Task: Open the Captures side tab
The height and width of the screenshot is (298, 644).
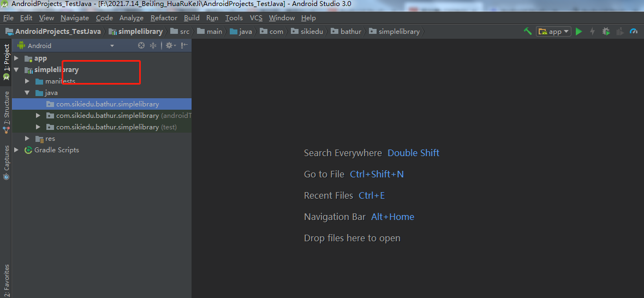Action: [x=6, y=162]
